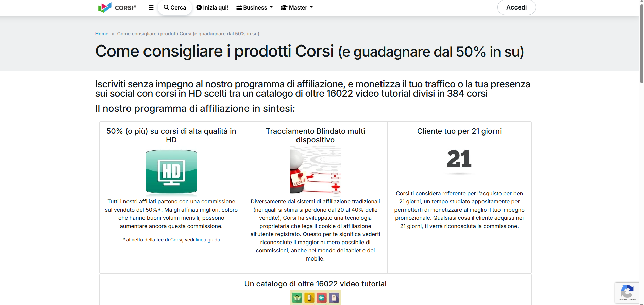Click the play icon beside Inizia qui!

coord(199,7)
